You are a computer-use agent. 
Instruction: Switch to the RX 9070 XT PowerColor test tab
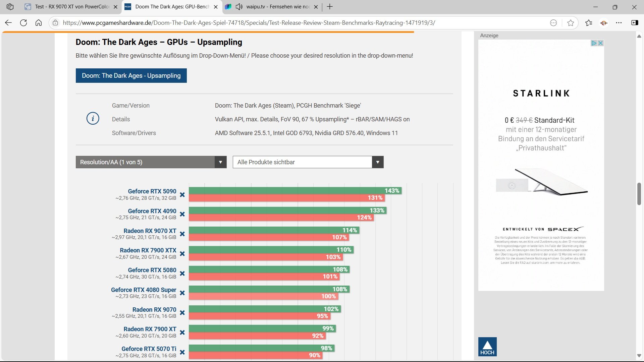click(x=72, y=7)
